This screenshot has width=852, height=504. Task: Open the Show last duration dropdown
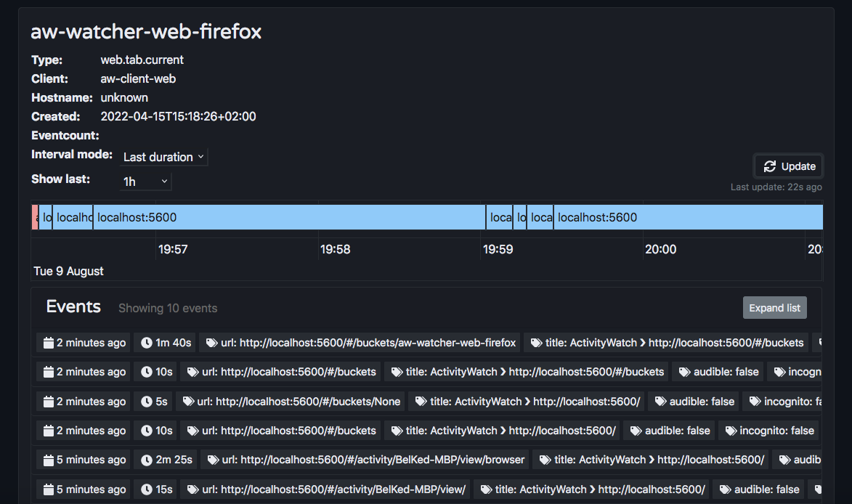pos(145,182)
